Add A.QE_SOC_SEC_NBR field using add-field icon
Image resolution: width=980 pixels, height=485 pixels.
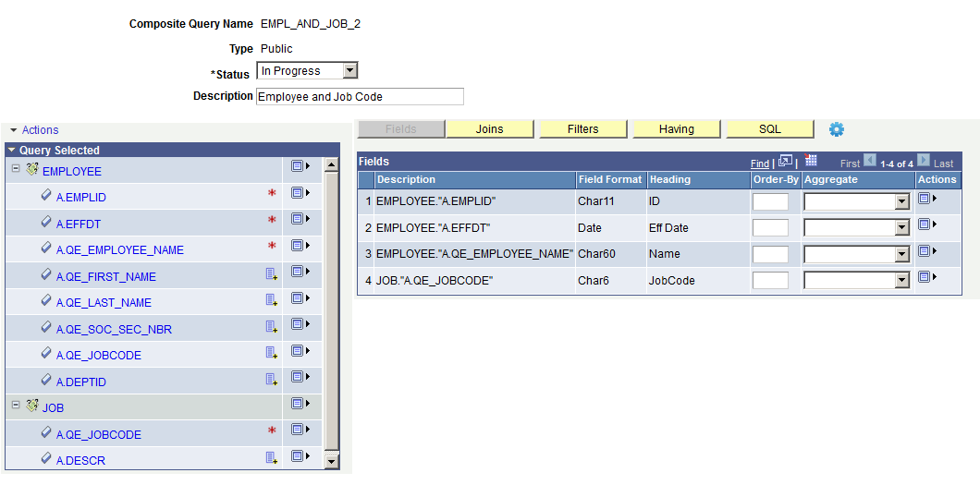pos(271,326)
